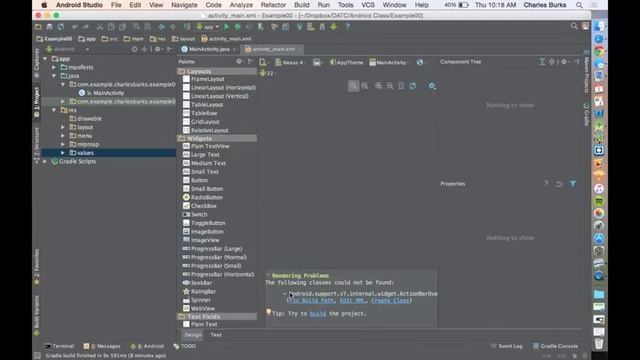Click the toolbar Help question mark icon
Image resolution: width=640 pixels, height=360 pixels.
(x=347, y=27)
